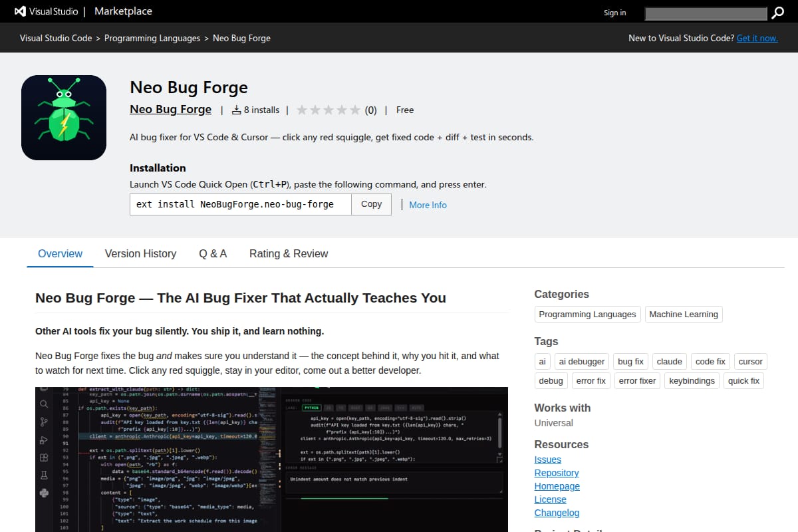Open the Homepage link

pos(557,486)
